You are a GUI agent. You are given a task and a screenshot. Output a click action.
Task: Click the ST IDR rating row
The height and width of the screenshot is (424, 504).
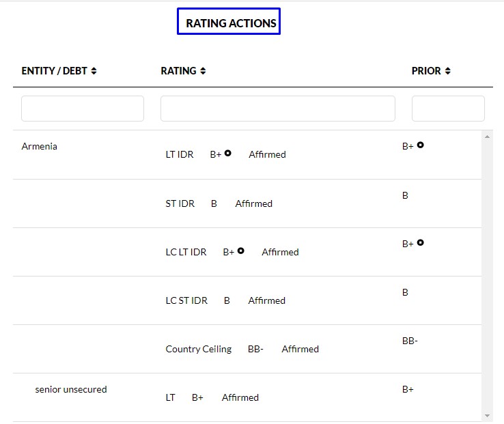[x=180, y=203]
